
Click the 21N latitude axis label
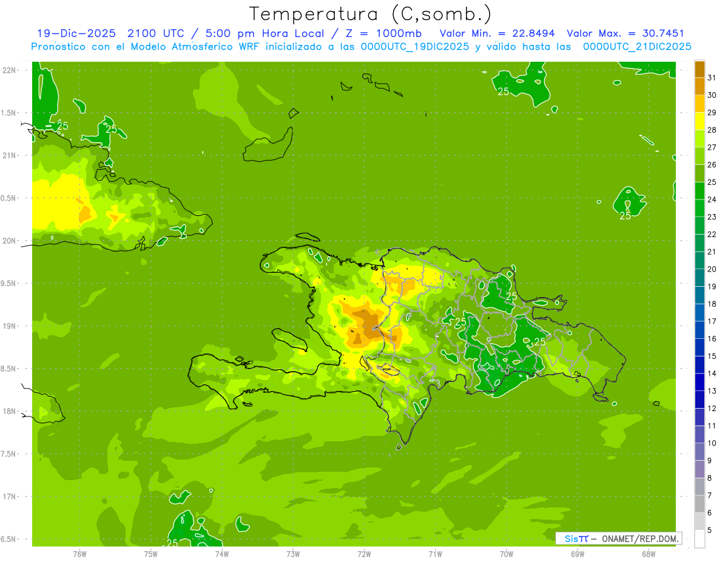pyautogui.click(x=10, y=156)
